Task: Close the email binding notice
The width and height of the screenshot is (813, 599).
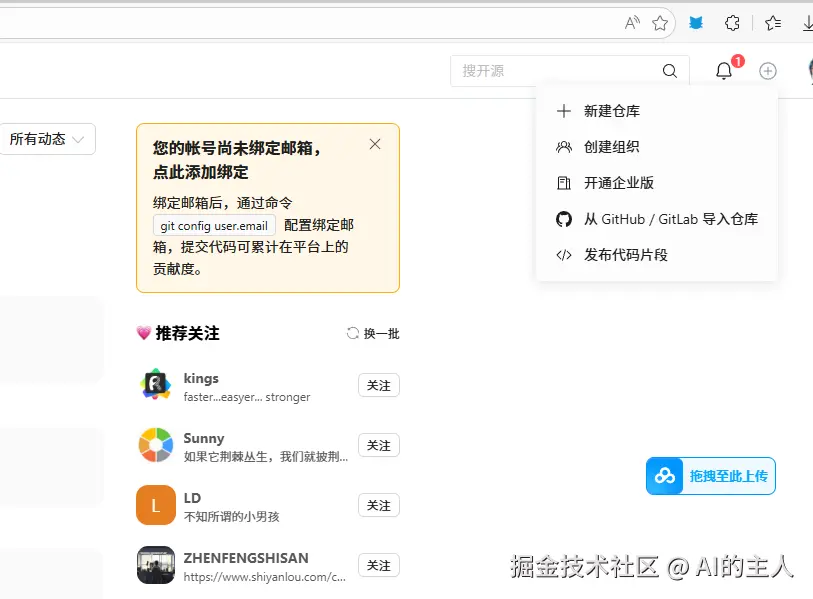Action: click(375, 144)
